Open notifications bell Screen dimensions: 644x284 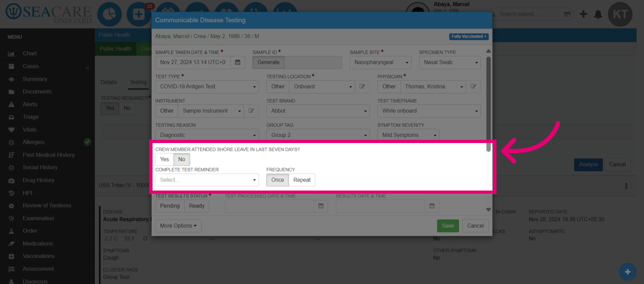(598, 14)
